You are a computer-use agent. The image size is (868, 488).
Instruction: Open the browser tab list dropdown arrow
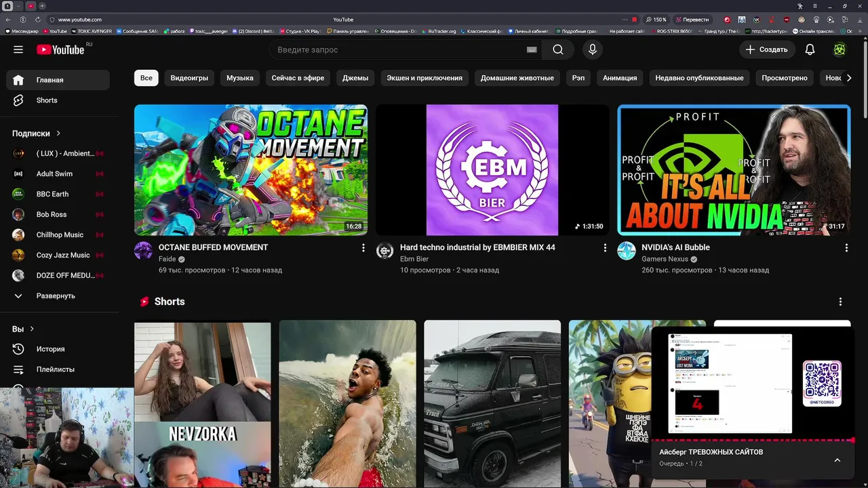pos(19,6)
